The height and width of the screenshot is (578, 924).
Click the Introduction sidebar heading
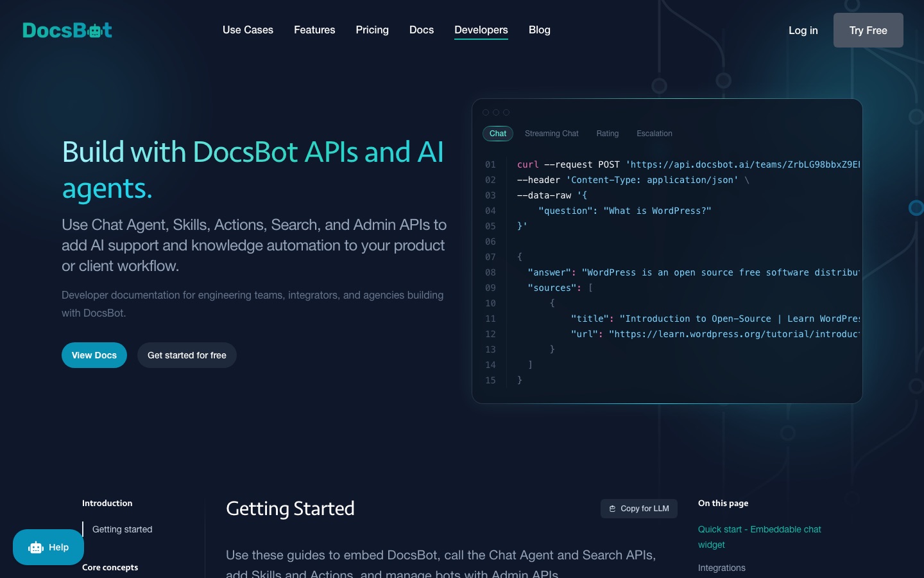(x=107, y=503)
